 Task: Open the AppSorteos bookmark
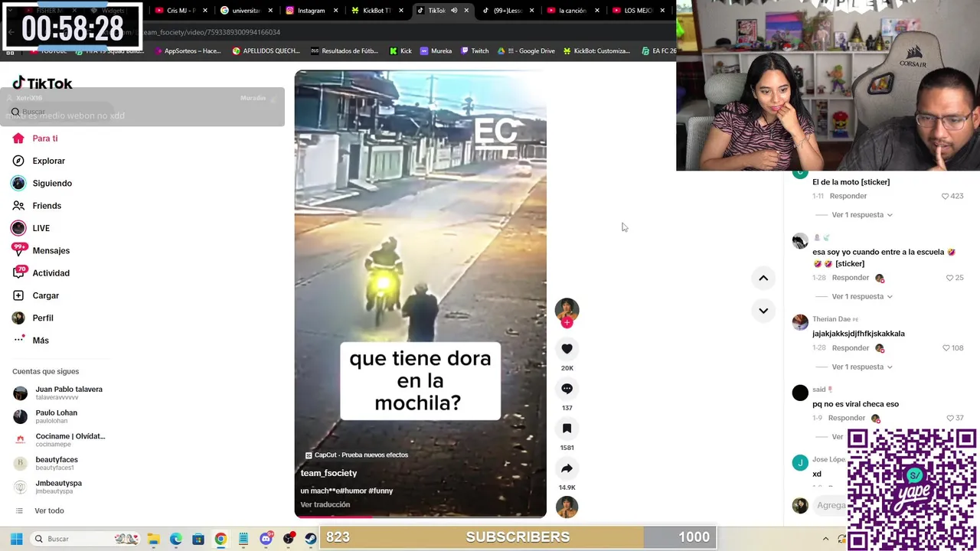[188, 51]
